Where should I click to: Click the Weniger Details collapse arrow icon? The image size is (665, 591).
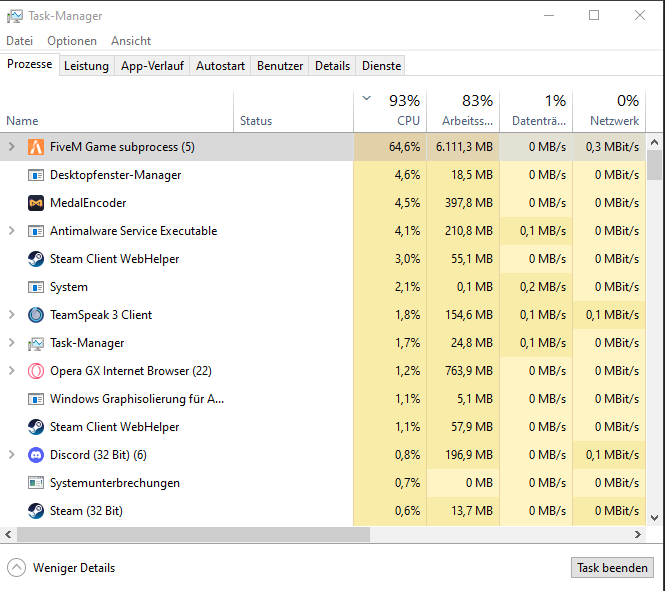[x=17, y=568]
